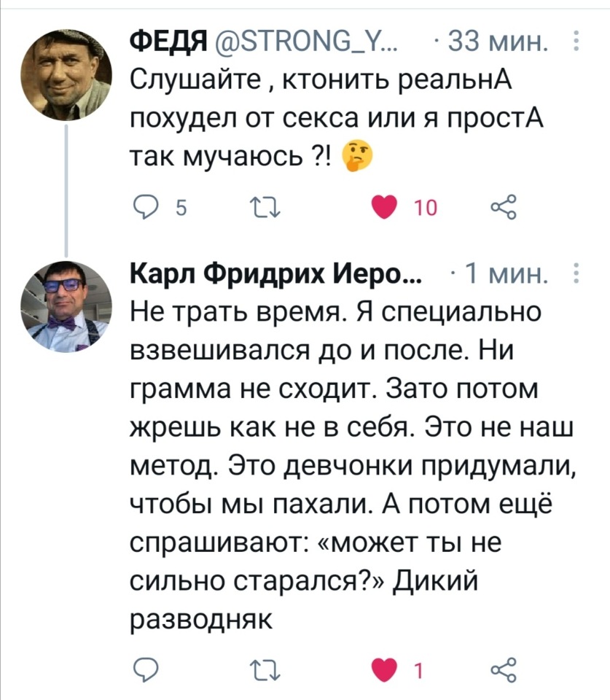Open Карл Фридрих's profile avatar
This screenshot has height=700, width=610.
(x=66, y=306)
